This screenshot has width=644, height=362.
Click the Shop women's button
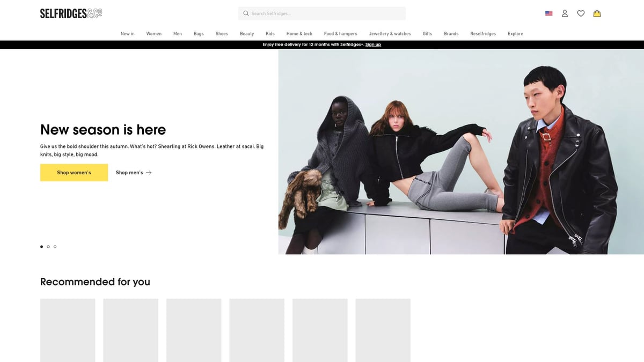click(x=74, y=172)
